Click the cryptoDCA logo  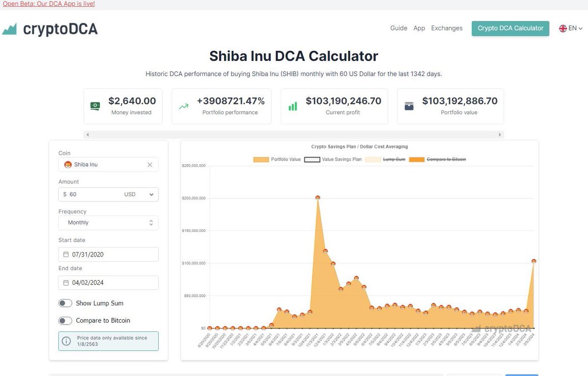pyautogui.click(x=50, y=29)
